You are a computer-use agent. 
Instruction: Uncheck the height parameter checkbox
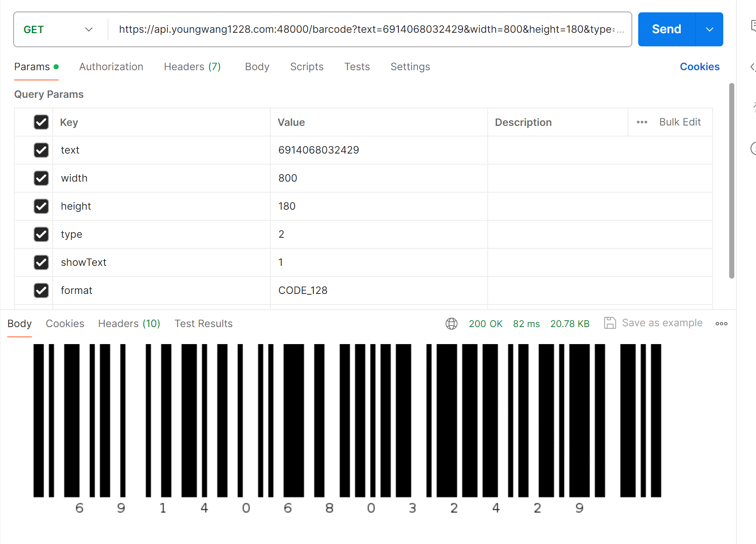pos(41,206)
